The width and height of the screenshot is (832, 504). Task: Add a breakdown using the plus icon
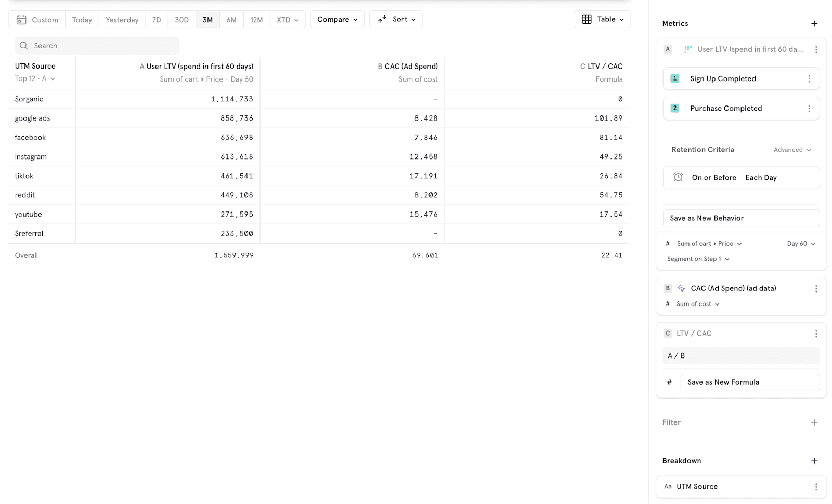814,461
